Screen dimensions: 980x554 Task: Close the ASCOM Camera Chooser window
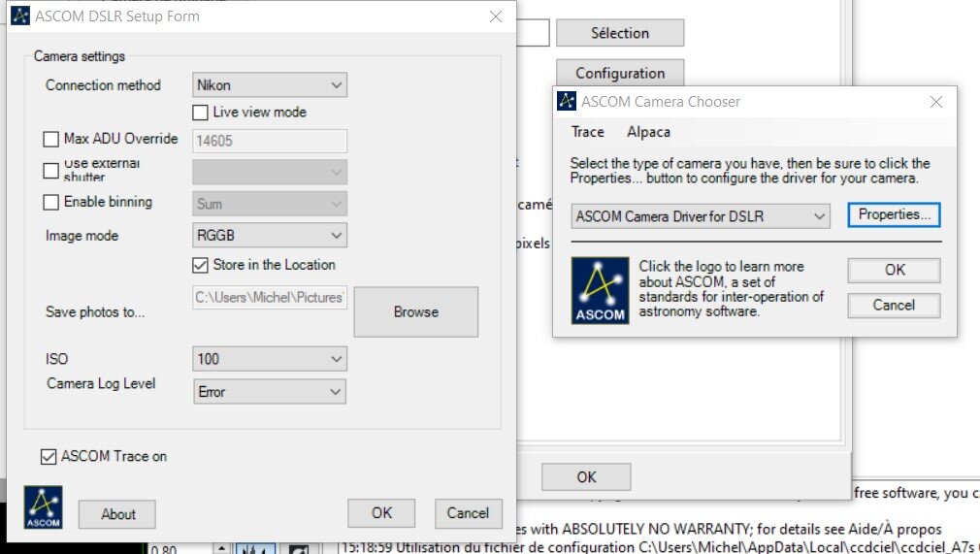click(935, 101)
